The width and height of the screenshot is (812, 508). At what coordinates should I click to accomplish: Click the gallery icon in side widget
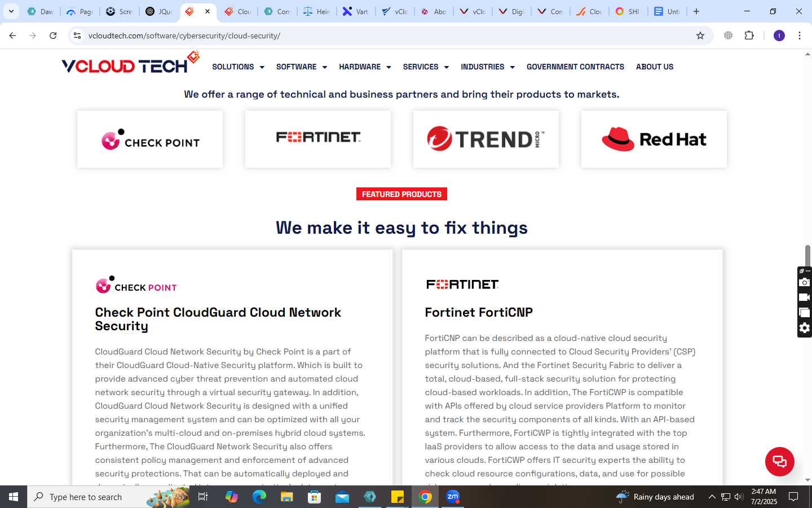click(x=805, y=313)
